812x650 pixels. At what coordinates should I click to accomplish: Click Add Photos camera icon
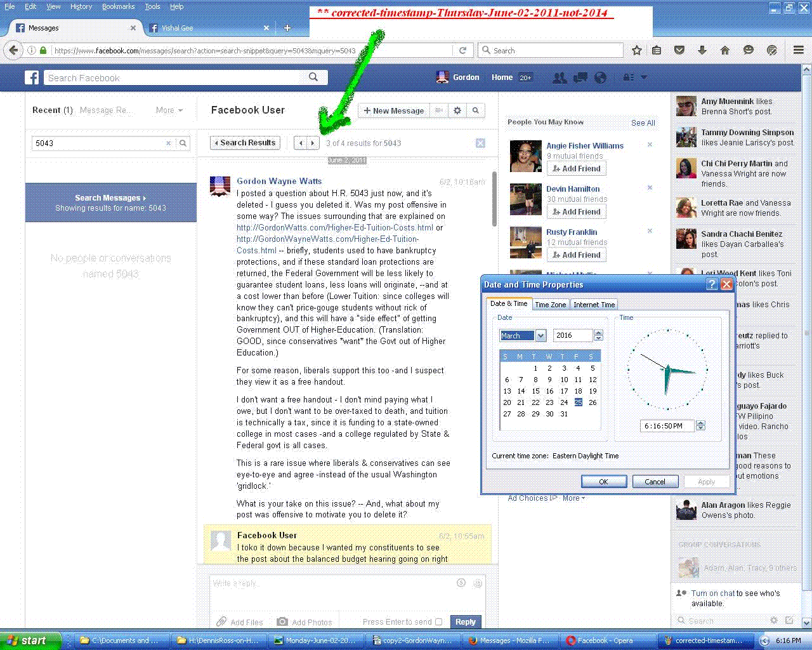[x=282, y=622]
